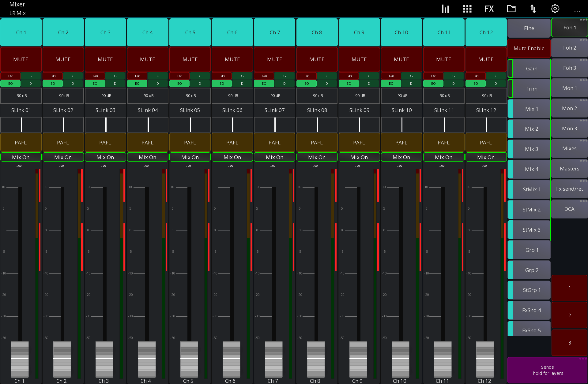Open the meters view icon
Screen dimensions: 588x384
445,9
